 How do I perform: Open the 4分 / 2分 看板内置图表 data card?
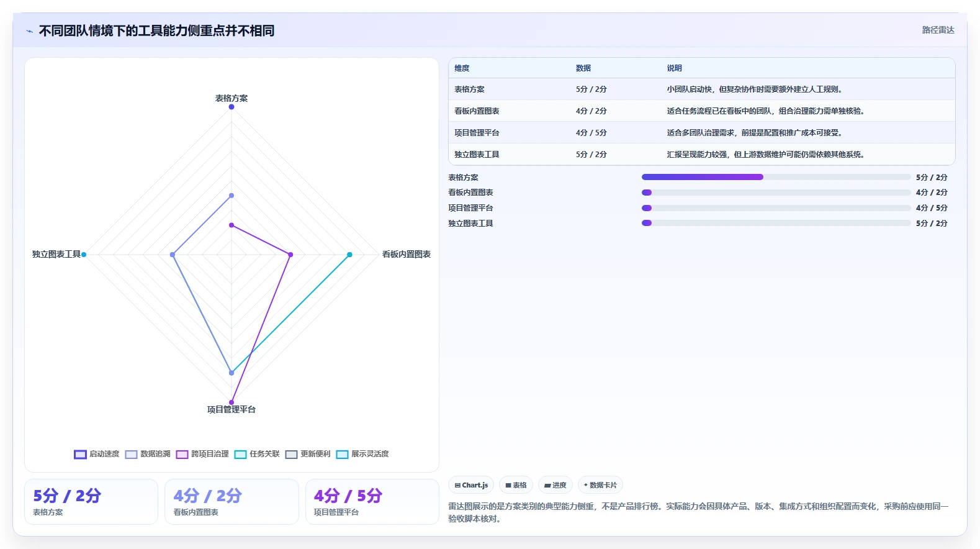(232, 502)
